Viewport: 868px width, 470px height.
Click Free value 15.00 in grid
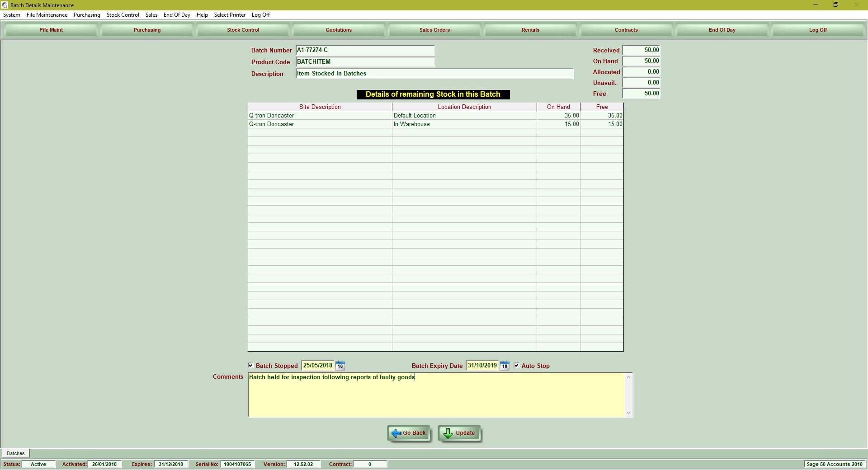click(x=615, y=124)
